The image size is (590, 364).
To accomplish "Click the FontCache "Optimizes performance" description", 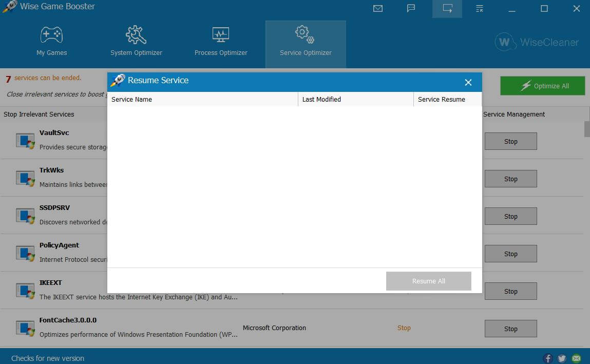I will [x=139, y=335].
